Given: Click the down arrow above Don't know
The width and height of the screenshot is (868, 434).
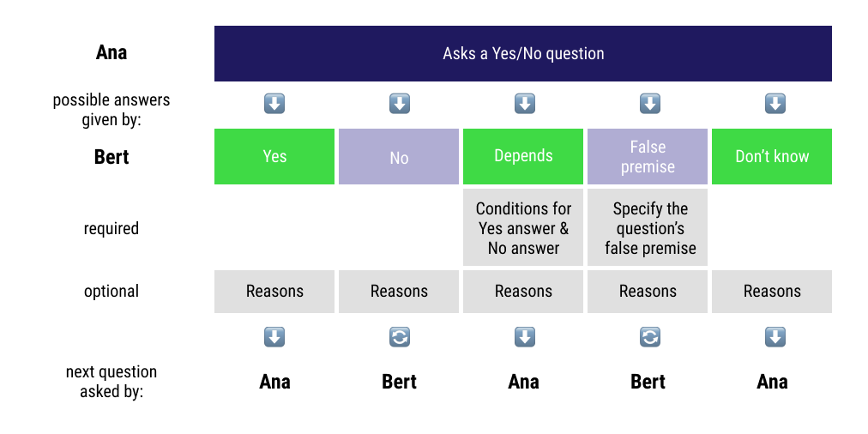Looking at the screenshot, I should [x=774, y=105].
